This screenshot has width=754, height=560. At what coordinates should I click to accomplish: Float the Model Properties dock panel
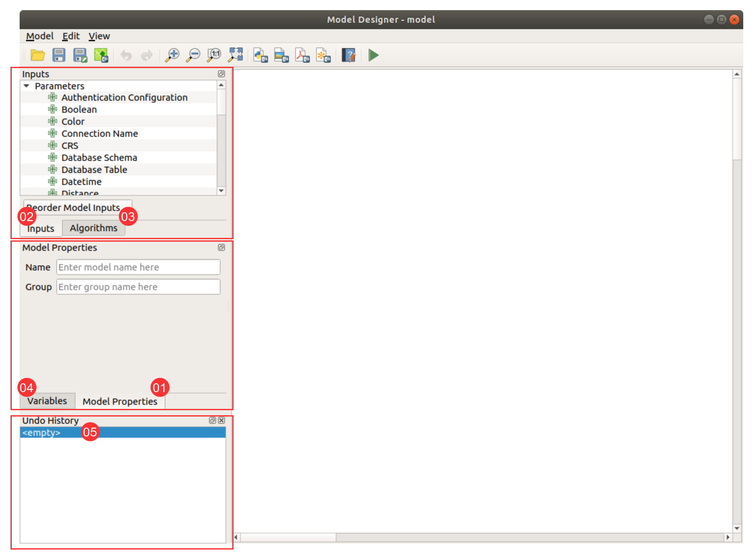(221, 247)
